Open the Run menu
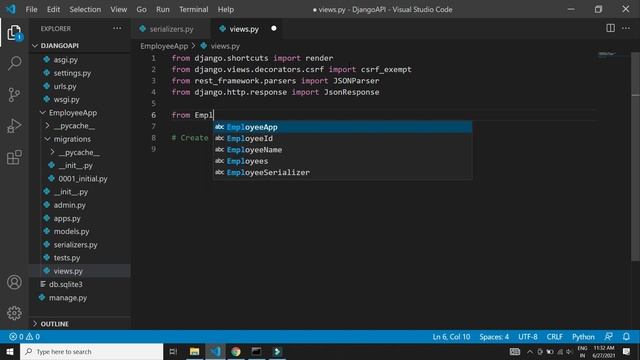640x360 pixels. coord(162,9)
